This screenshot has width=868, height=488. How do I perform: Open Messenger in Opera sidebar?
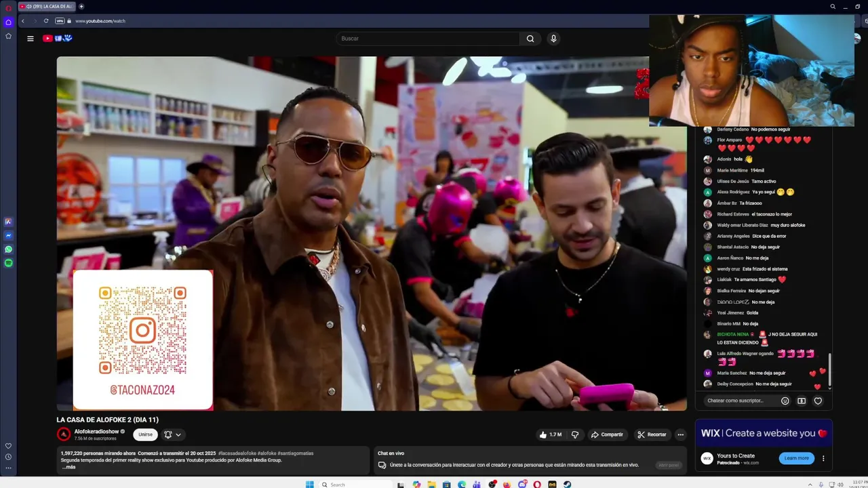point(8,235)
